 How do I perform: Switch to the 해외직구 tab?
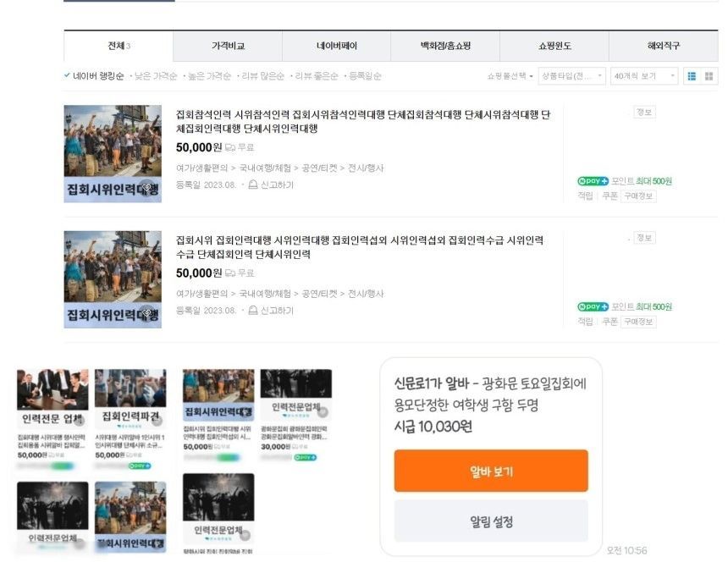pyautogui.click(x=663, y=46)
